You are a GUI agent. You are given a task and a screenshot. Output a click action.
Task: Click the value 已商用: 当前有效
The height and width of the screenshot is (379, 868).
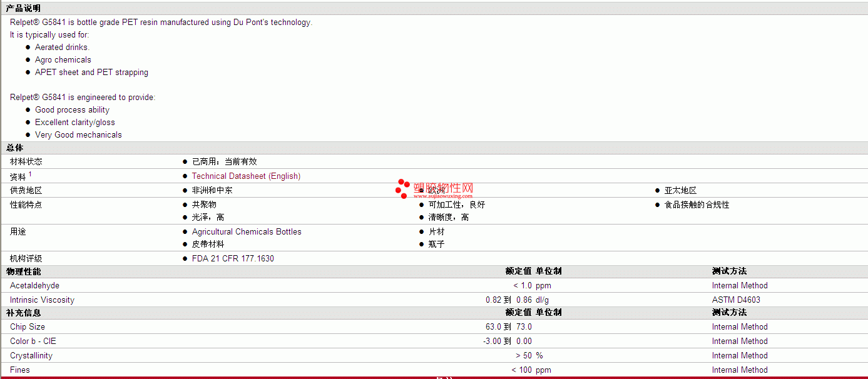click(x=225, y=162)
